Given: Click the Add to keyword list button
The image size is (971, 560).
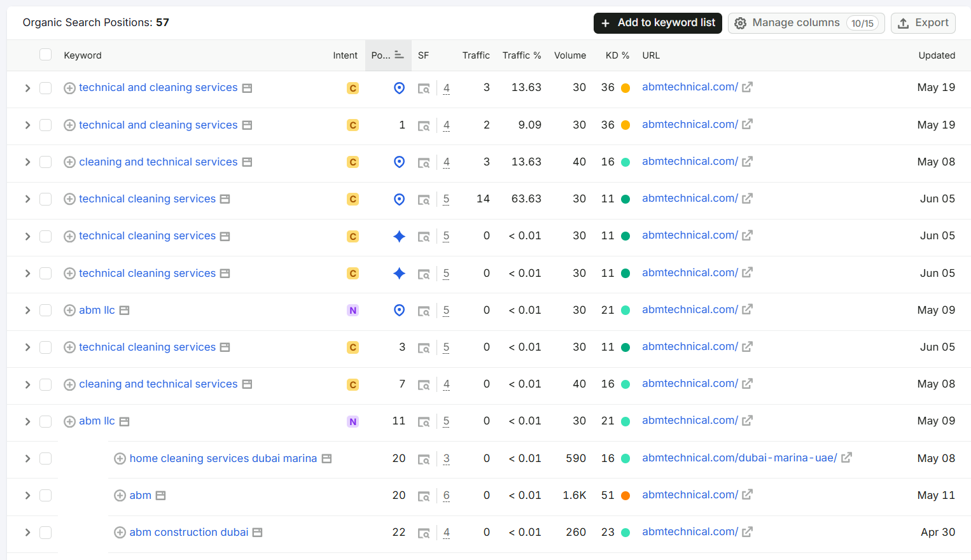Looking at the screenshot, I should pos(658,23).
